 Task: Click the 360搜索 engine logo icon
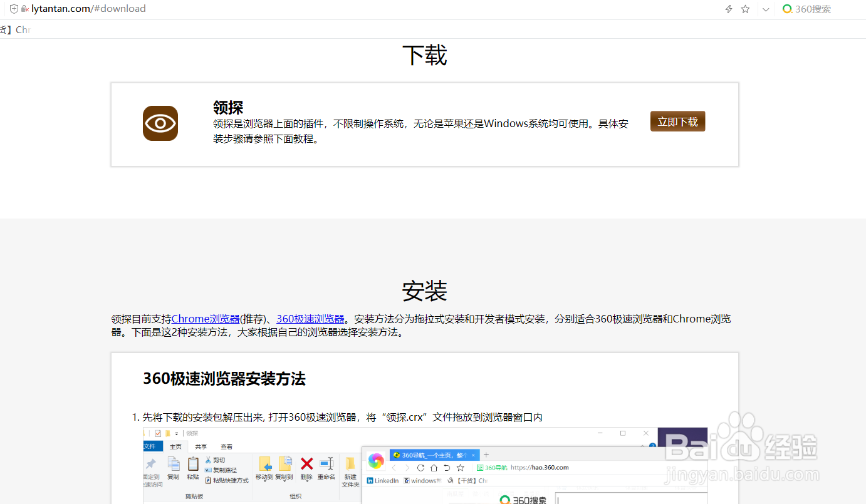[x=787, y=9]
